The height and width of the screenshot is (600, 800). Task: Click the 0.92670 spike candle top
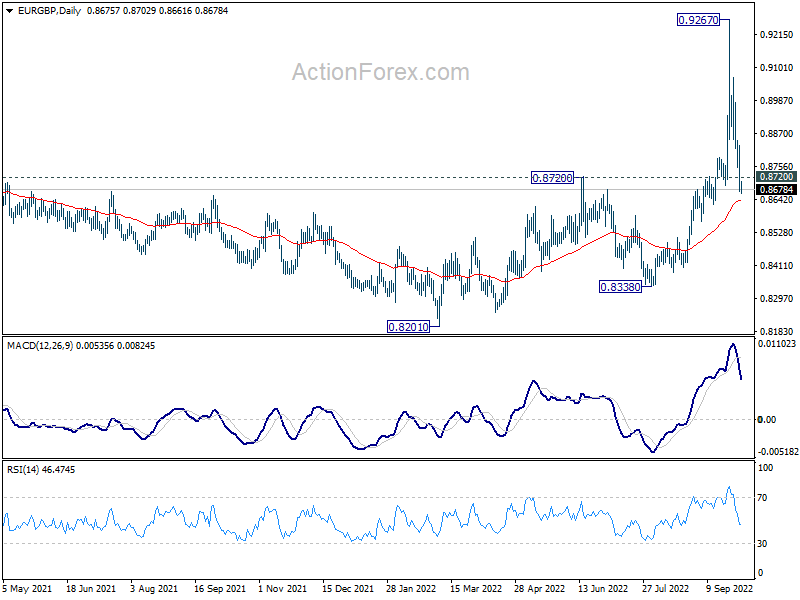pyautogui.click(x=729, y=20)
